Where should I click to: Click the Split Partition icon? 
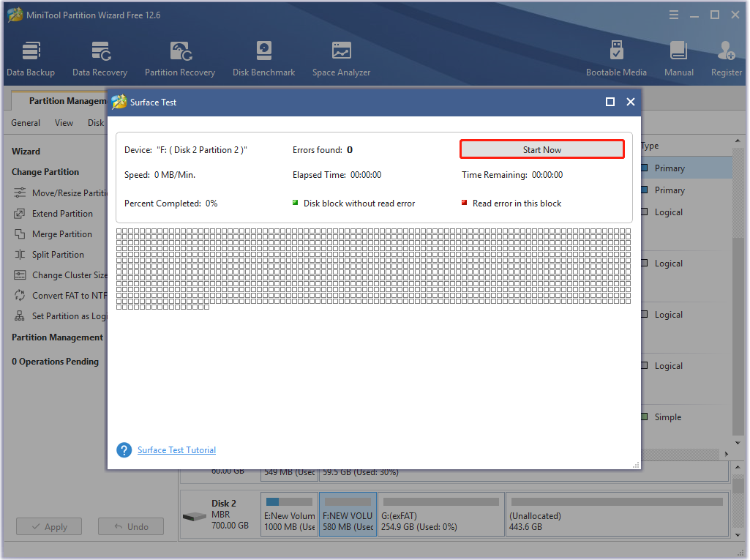click(x=20, y=255)
